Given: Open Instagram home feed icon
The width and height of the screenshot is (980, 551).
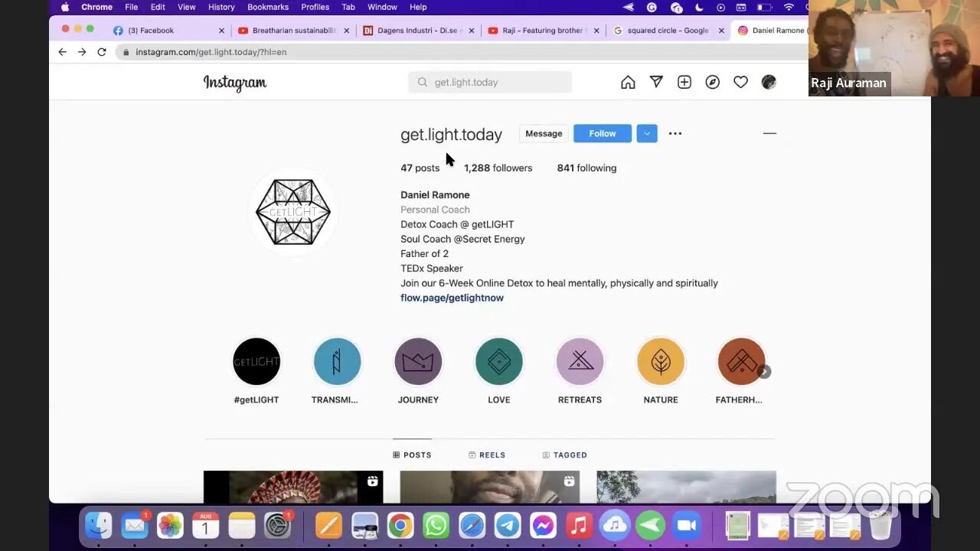Looking at the screenshot, I should tap(628, 82).
